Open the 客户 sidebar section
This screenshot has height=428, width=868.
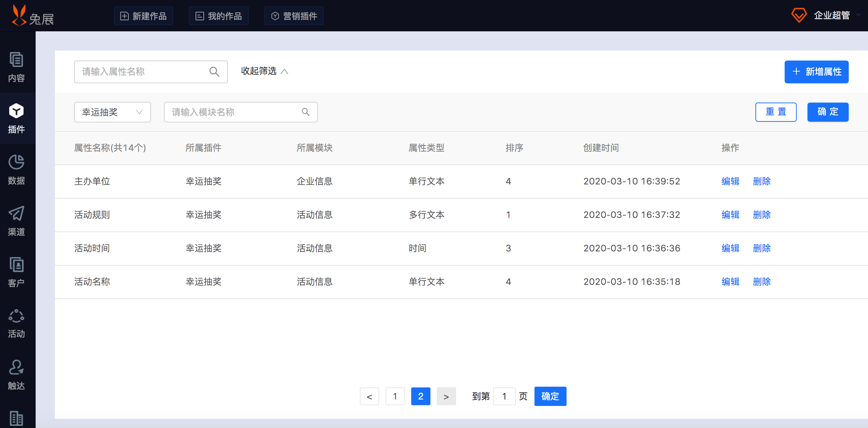pyautogui.click(x=16, y=272)
